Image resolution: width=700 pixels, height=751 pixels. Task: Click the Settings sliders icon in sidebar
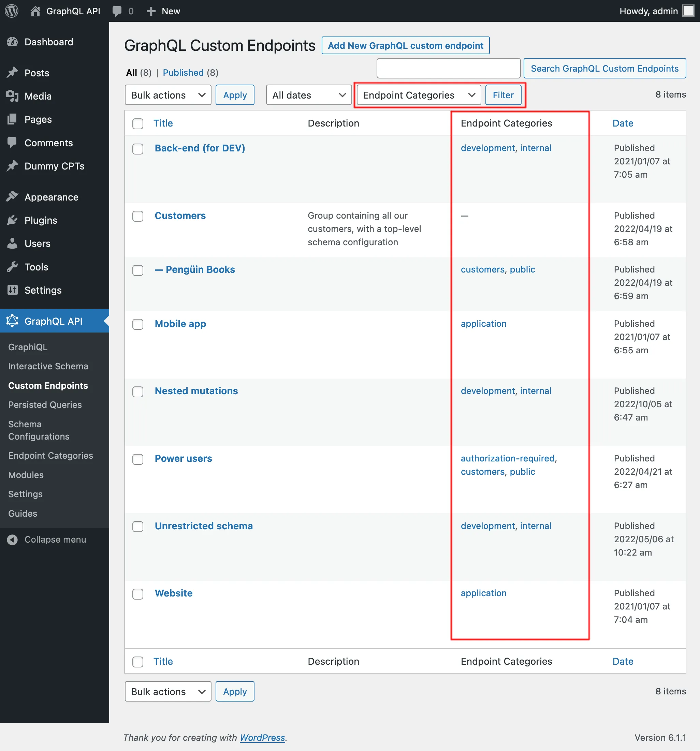(x=13, y=290)
